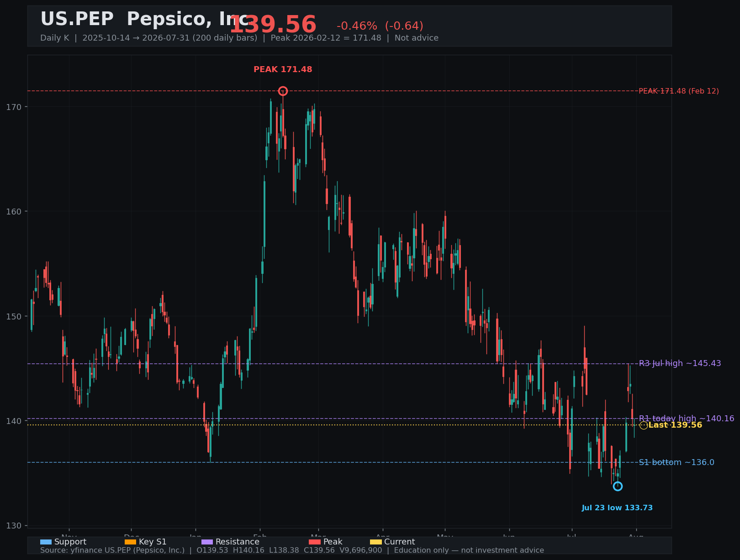Click the 'Resistance' legend label
Image resolution: width=740 pixels, height=560 pixels.
(x=238, y=542)
